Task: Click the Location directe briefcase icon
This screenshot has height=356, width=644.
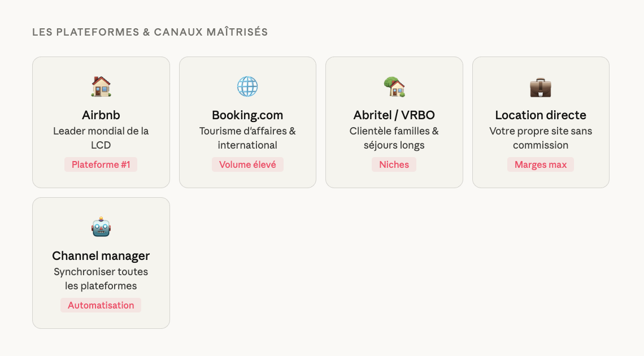Action: pyautogui.click(x=541, y=87)
